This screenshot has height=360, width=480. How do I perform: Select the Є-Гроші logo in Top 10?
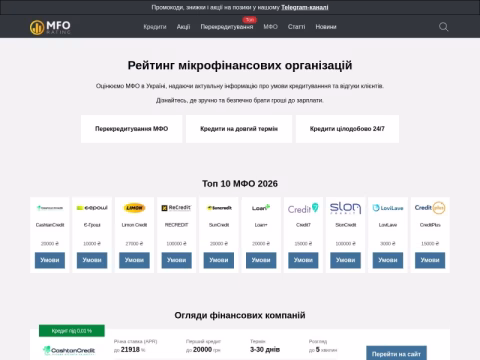pyautogui.click(x=92, y=208)
